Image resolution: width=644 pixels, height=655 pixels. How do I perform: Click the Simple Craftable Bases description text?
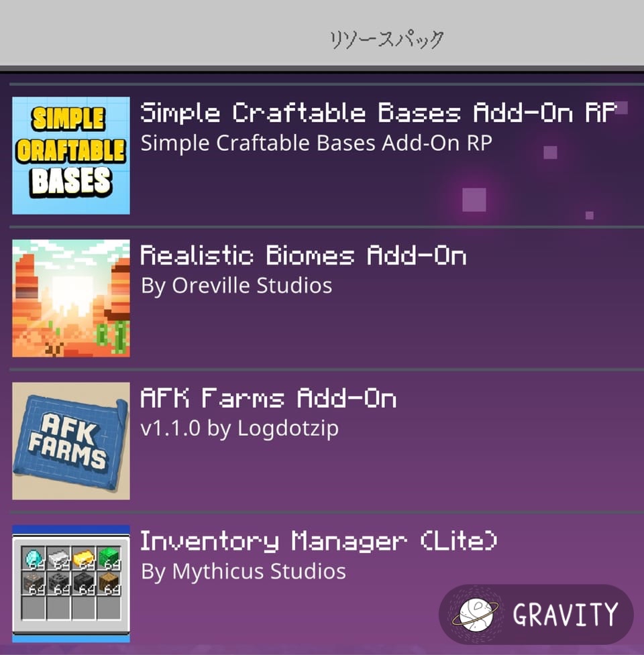point(317,143)
